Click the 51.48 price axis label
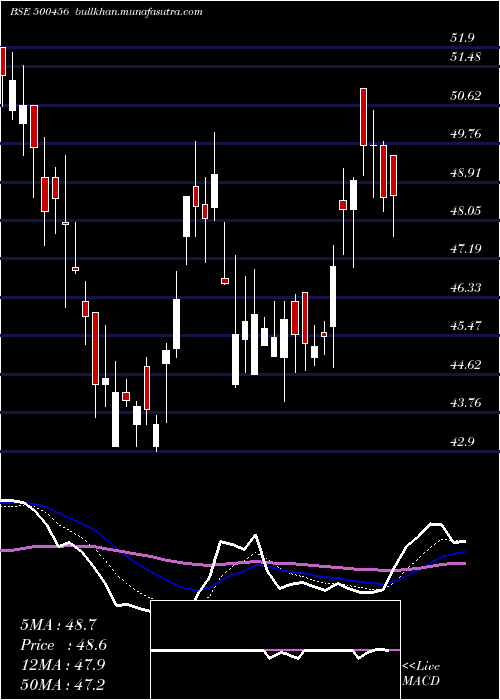Viewport: 500px width, 700px height. (x=466, y=57)
